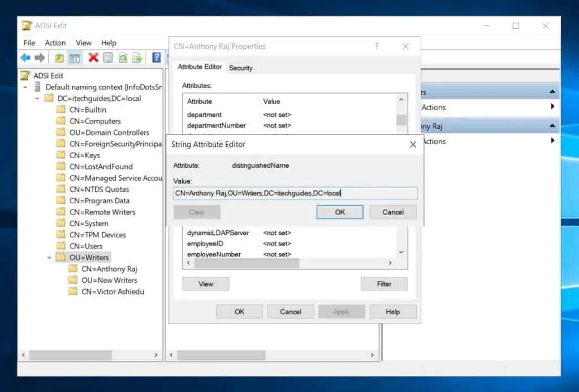Click the green Refresh toolbar icon

pos(123,58)
